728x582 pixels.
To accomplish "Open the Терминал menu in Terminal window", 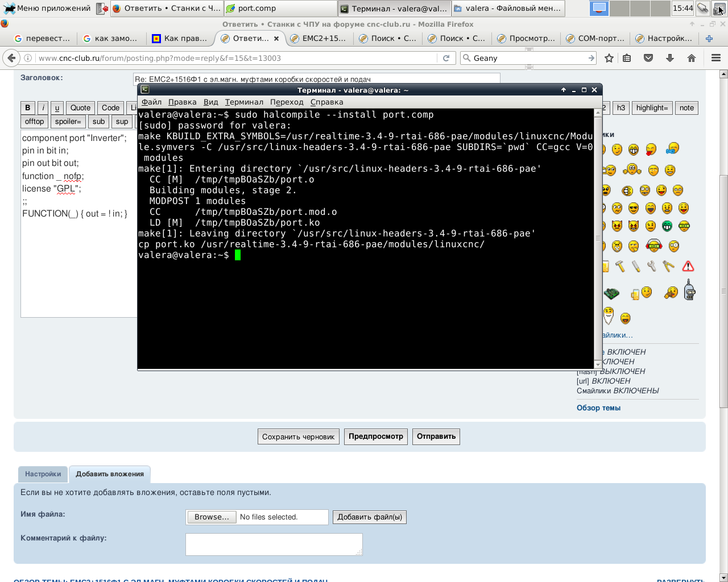I will click(x=244, y=102).
